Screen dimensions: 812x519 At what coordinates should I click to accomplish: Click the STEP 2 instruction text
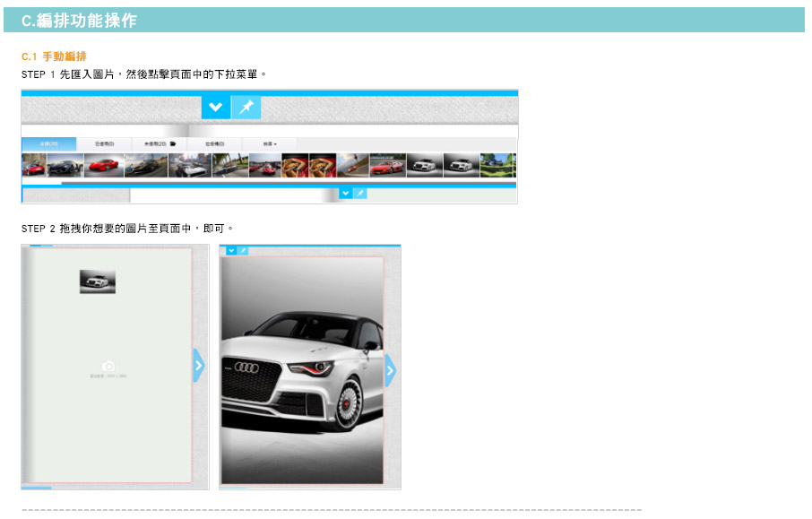(127, 229)
